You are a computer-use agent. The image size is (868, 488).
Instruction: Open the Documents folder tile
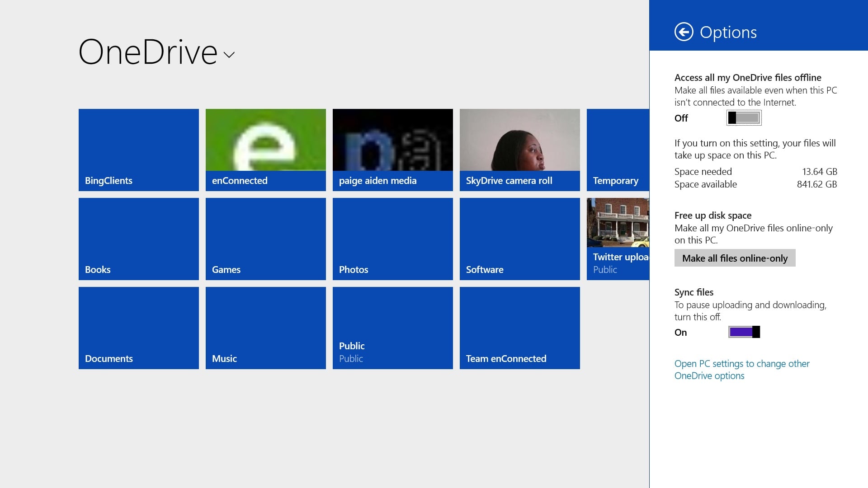pos(139,328)
